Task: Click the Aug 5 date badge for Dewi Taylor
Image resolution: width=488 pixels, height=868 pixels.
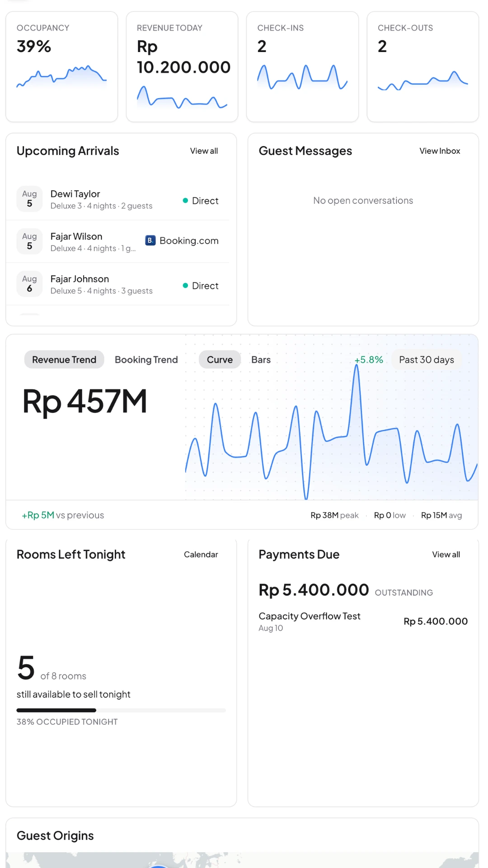Action: click(x=29, y=199)
